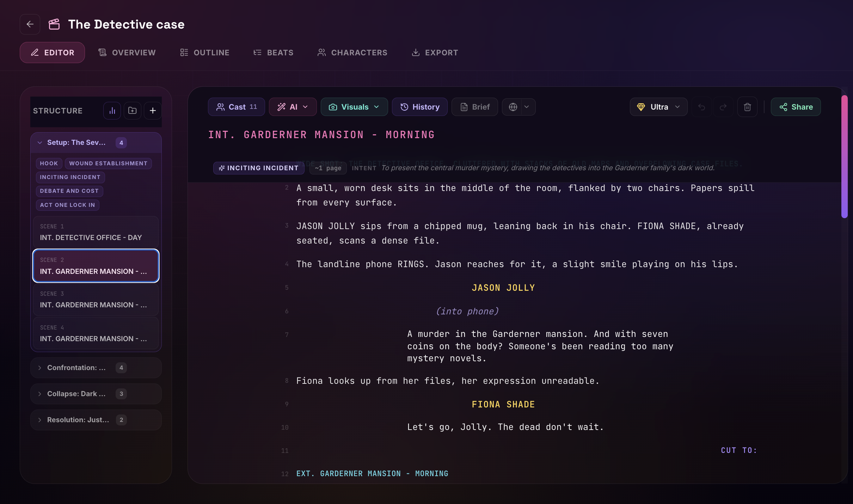Expand the Resolution act

(96, 420)
